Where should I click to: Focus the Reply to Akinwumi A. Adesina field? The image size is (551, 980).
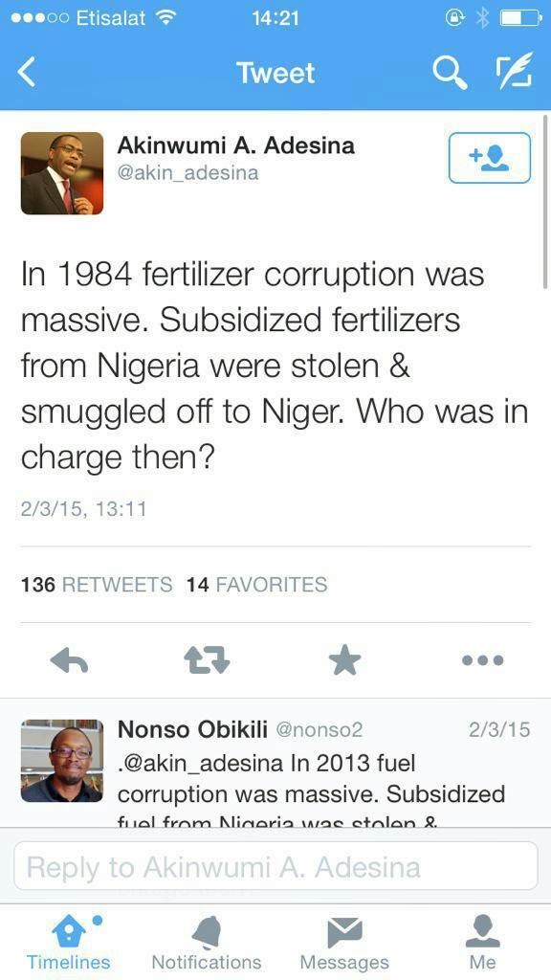coord(275,866)
